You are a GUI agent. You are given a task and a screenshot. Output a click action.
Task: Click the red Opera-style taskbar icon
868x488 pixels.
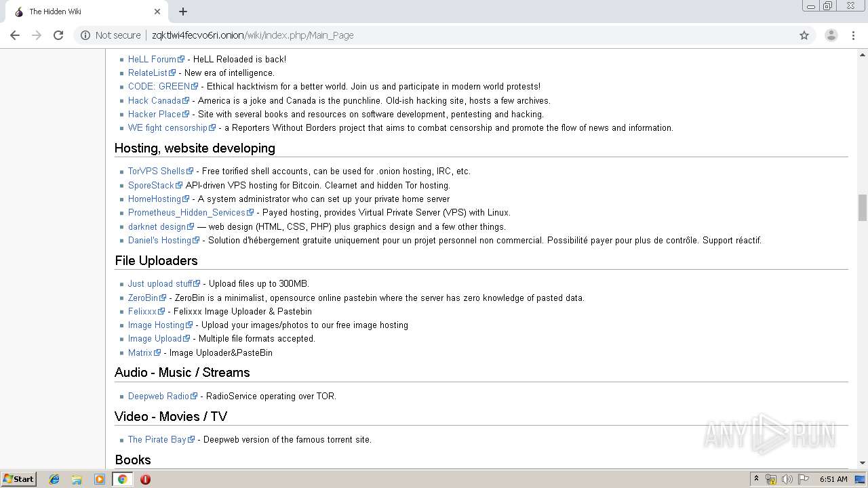(x=145, y=479)
